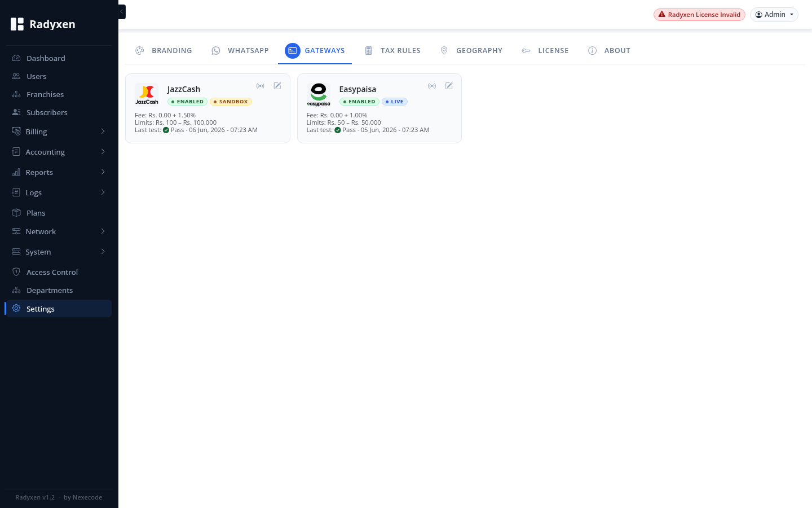Click JazzCash last test Pass status

coord(174,130)
